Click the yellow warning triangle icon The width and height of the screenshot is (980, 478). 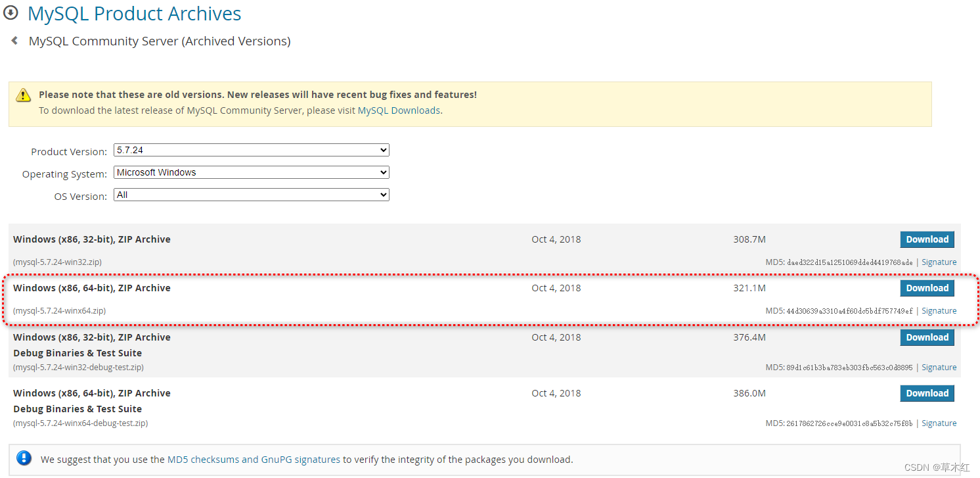click(x=24, y=95)
